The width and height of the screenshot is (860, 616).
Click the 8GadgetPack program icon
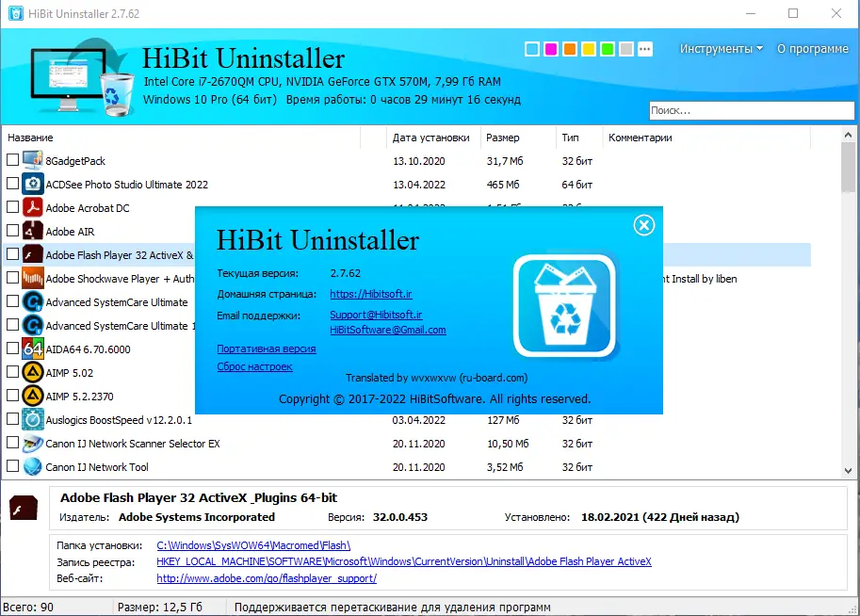pyautogui.click(x=33, y=160)
